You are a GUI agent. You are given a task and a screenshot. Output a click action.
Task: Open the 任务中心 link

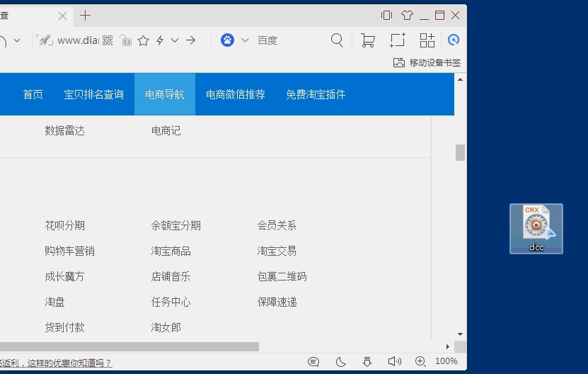(x=171, y=302)
